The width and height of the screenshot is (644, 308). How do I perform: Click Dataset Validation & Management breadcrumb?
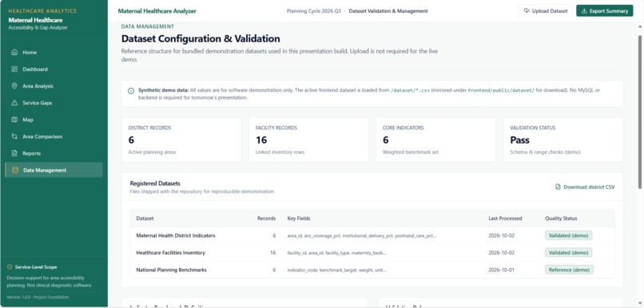tap(388, 11)
